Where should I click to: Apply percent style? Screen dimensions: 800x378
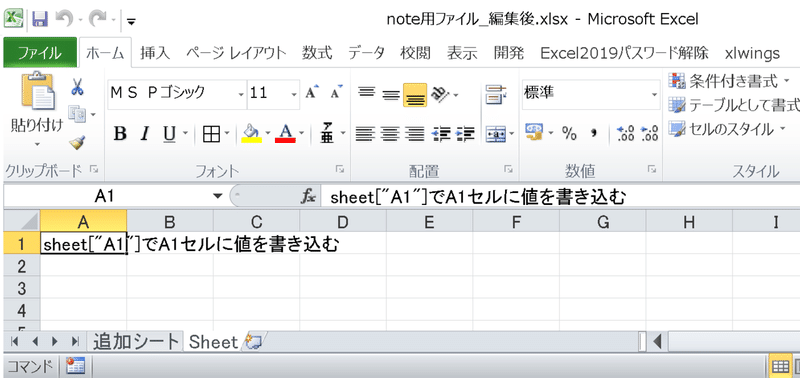[569, 134]
